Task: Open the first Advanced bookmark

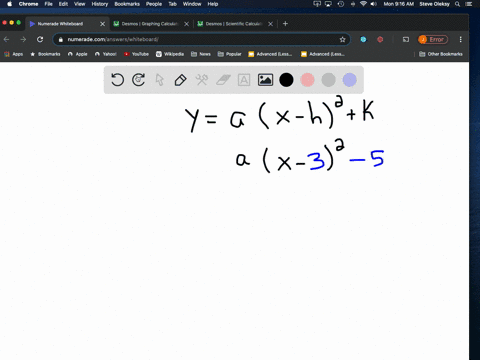Action: [x=270, y=54]
